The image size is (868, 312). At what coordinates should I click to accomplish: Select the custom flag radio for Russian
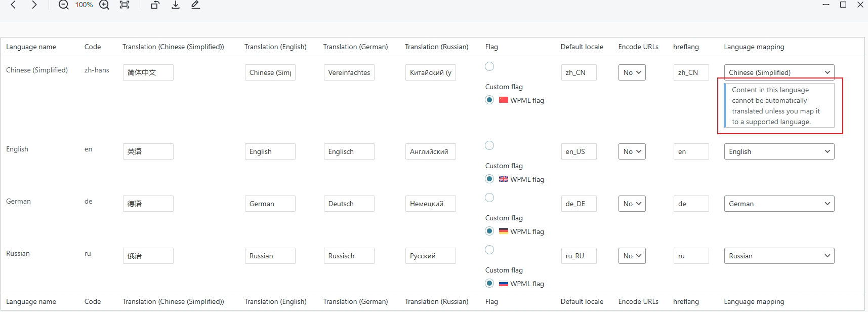click(489, 250)
